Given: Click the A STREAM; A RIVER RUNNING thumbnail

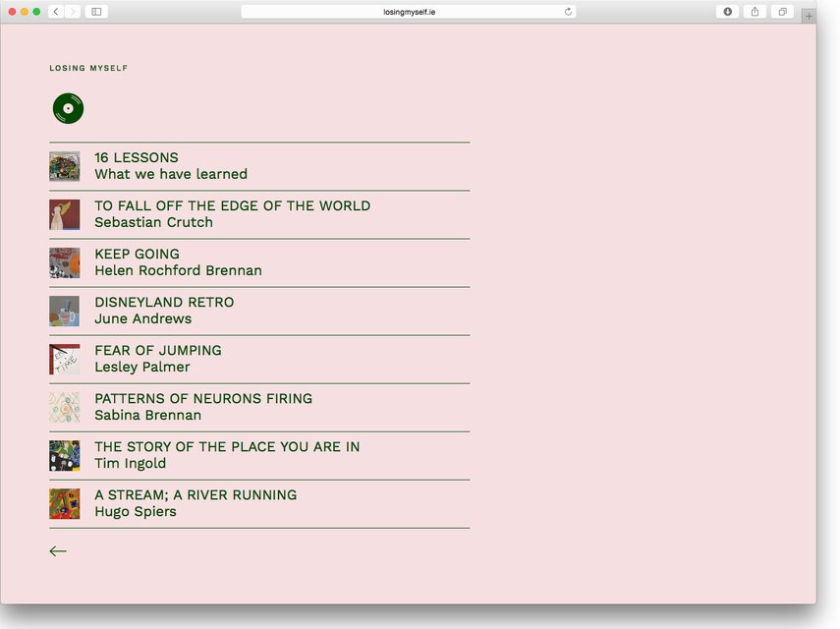Looking at the screenshot, I should tap(65, 504).
